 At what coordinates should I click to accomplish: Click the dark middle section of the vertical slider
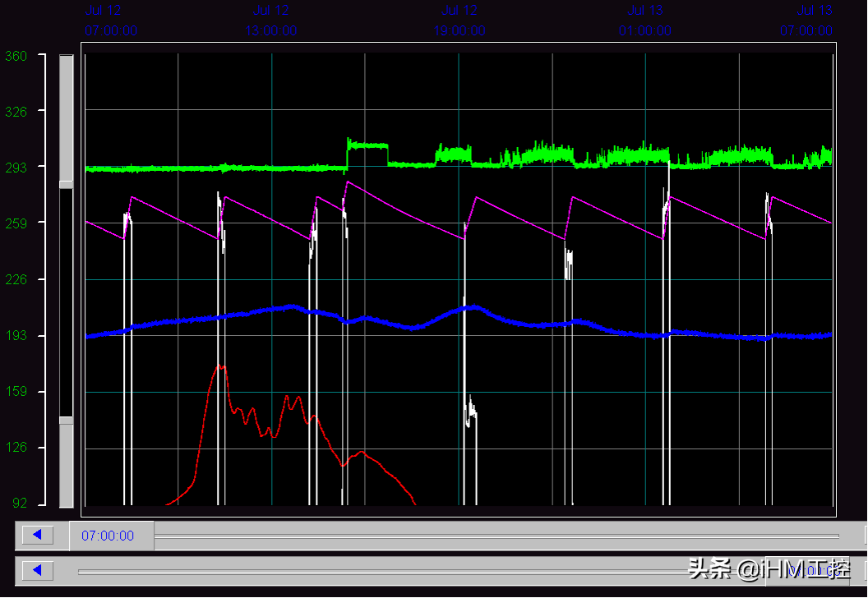click(x=66, y=304)
